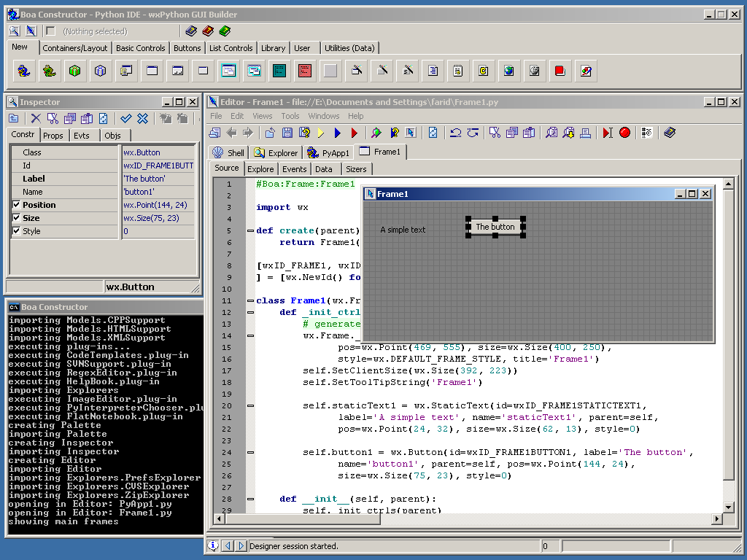Collapse the class Frame1 fold at line 11
This screenshot has height=560, width=747.
click(251, 300)
